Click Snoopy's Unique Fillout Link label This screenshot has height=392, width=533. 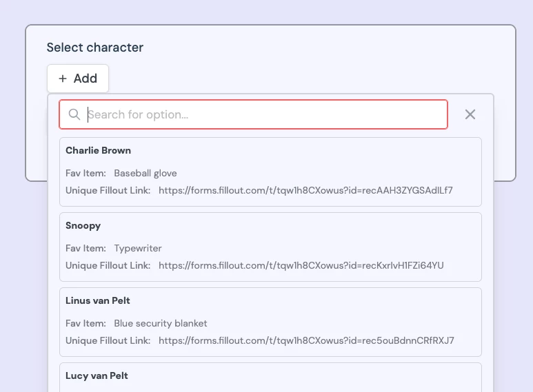108,265
